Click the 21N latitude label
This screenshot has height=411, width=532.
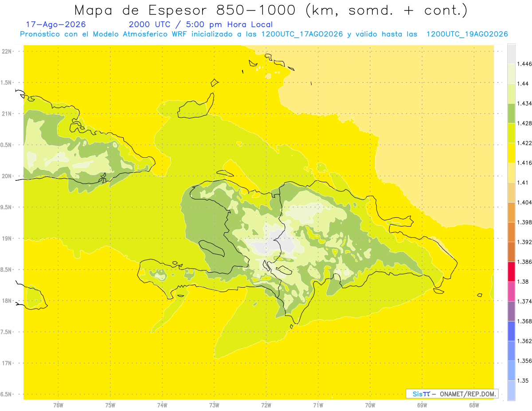tap(8, 114)
